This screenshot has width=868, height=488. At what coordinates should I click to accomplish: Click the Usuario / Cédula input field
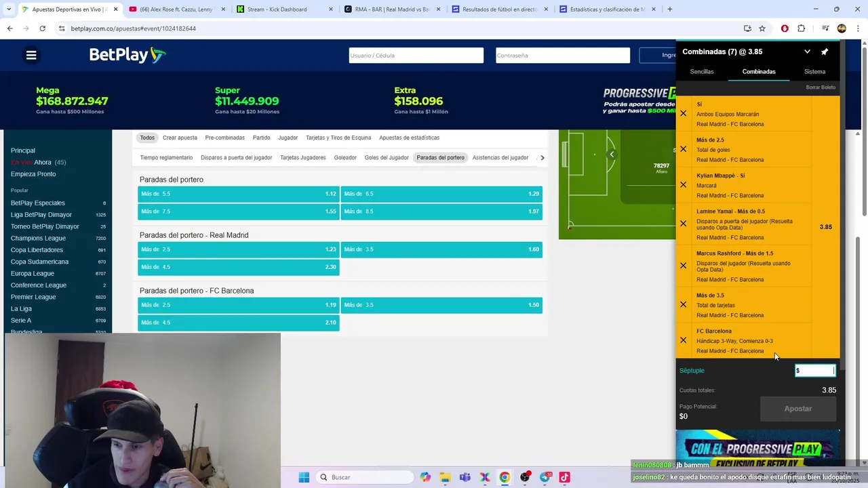[416, 56]
